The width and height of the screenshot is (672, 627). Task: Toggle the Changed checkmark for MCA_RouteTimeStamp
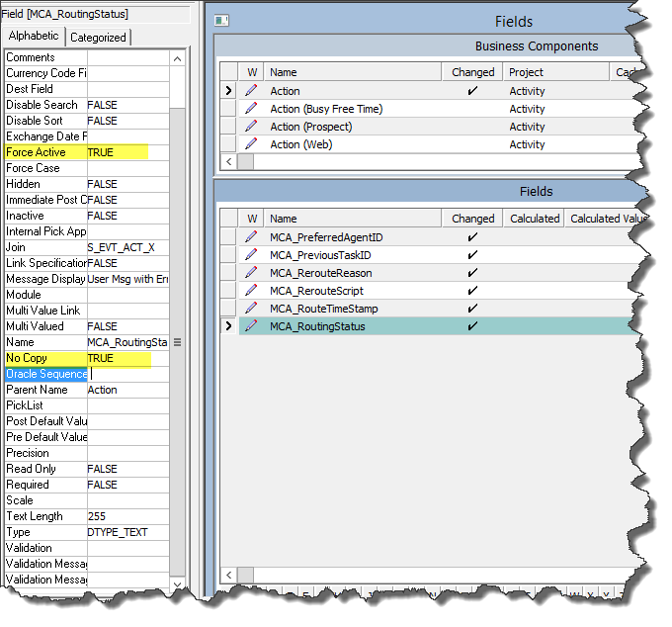[472, 309]
